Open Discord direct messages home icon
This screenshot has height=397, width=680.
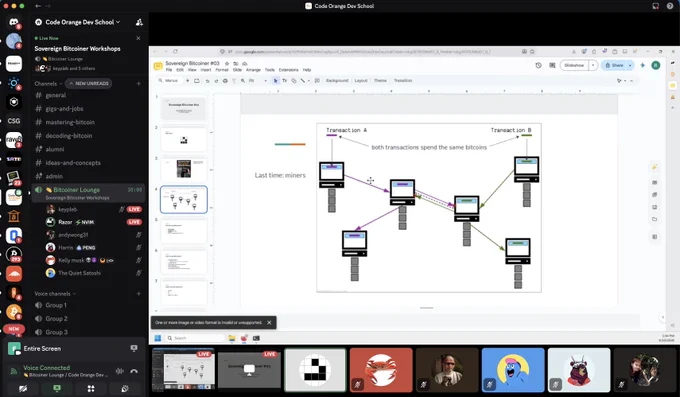point(14,22)
